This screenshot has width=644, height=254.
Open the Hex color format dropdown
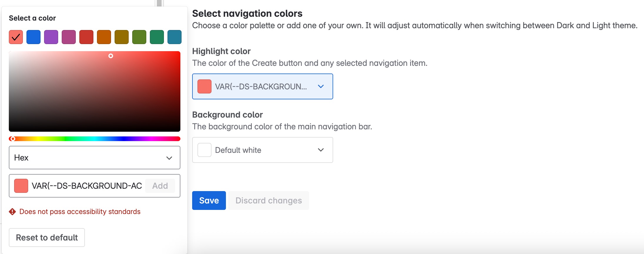[95, 158]
